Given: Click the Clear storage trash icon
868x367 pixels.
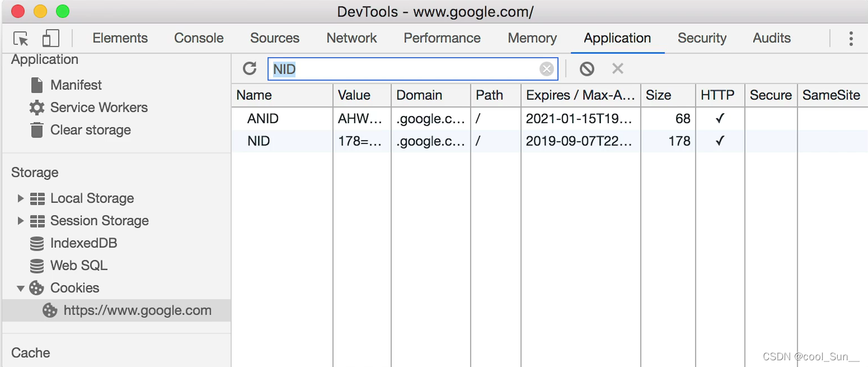Looking at the screenshot, I should [x=37, y=130].
